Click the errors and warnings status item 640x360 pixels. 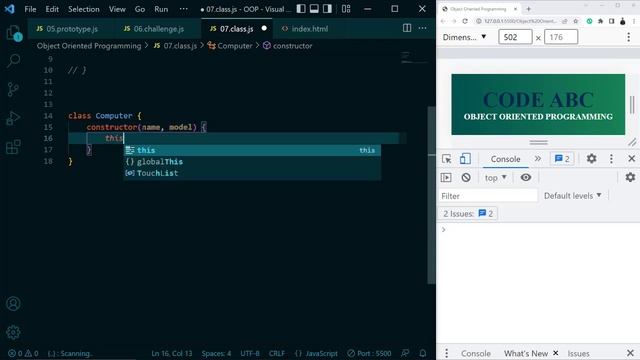pos(23,353)
